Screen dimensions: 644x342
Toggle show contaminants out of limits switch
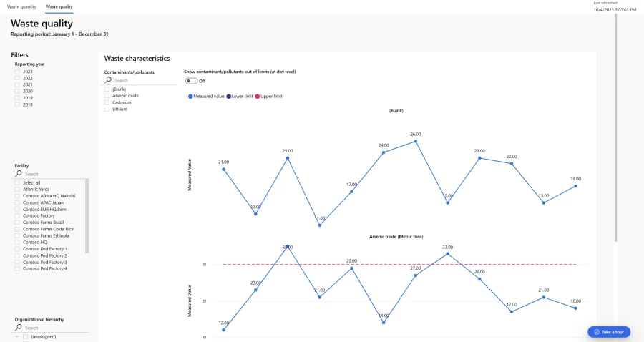[191, 81]
